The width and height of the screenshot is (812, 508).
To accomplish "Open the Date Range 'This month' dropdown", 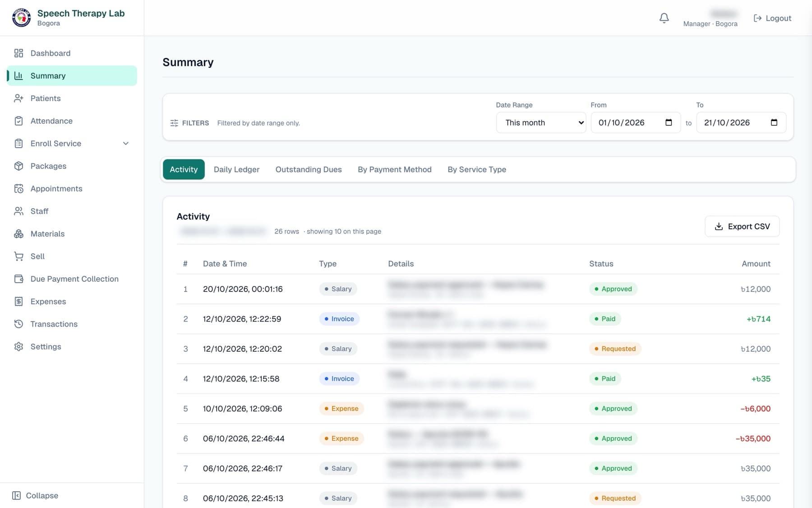I will 541,122.
